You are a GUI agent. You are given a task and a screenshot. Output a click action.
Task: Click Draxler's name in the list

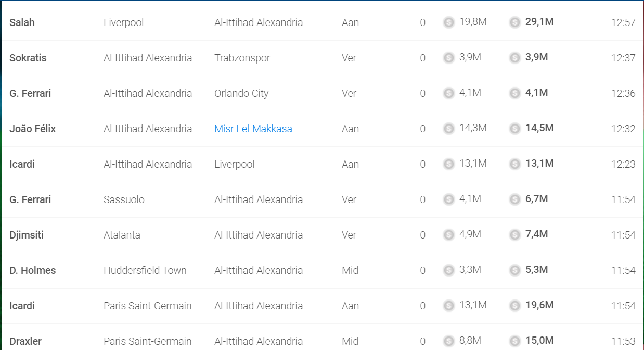click(x=25, y=341)
